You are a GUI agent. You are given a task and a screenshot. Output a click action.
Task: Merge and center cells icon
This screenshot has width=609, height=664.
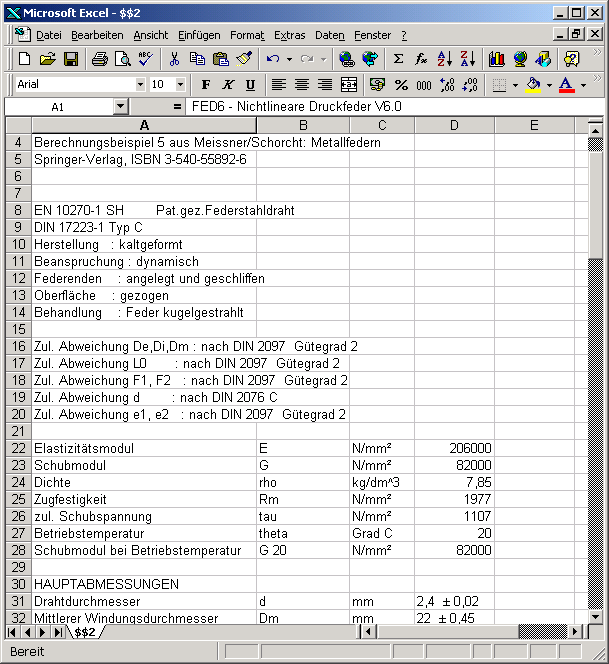click(349, 85)
